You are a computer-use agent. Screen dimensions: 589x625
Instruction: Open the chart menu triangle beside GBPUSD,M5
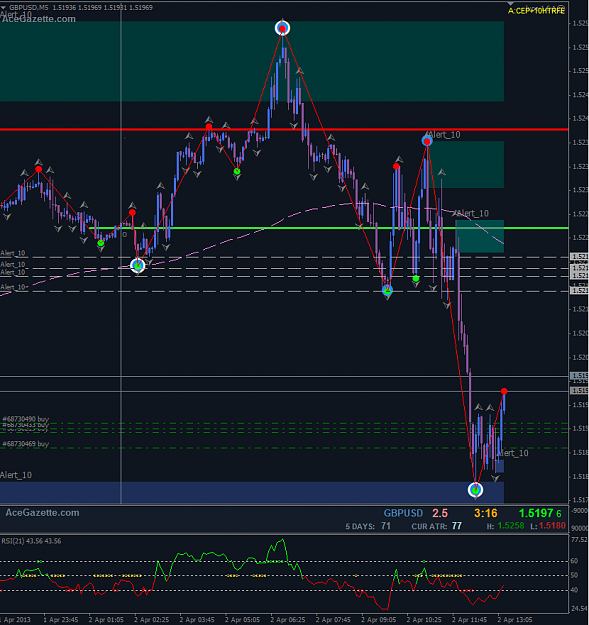coord(3,7)
